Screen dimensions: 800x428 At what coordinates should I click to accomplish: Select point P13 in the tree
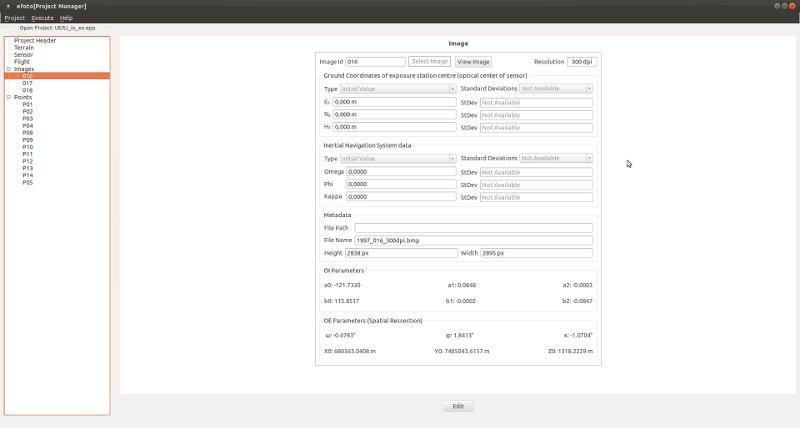point(28,168)
